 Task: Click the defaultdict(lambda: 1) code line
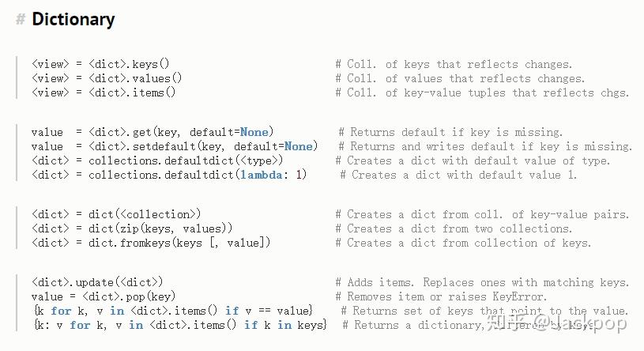pyautogui.click(x=169, y=175)
